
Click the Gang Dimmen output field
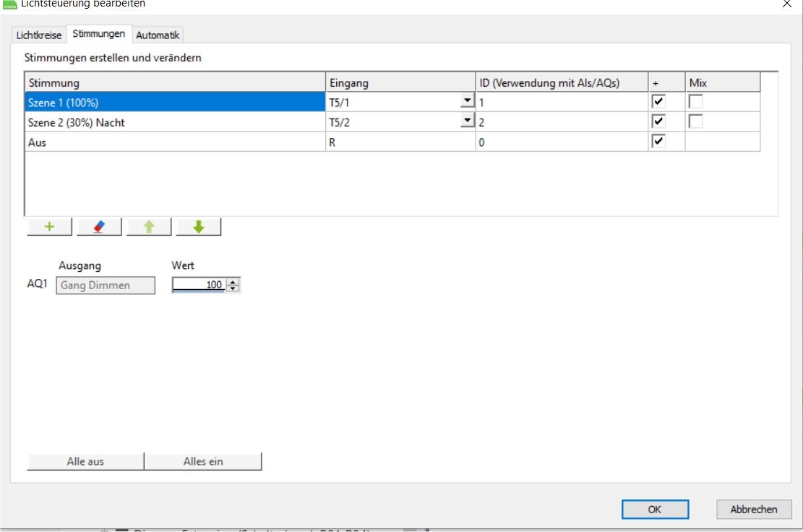tap(106, 286)
